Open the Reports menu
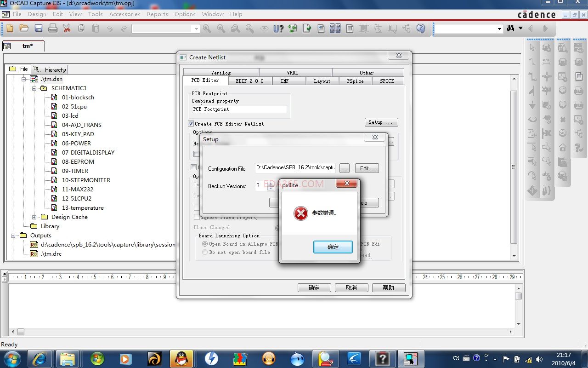 coord(158,14)
